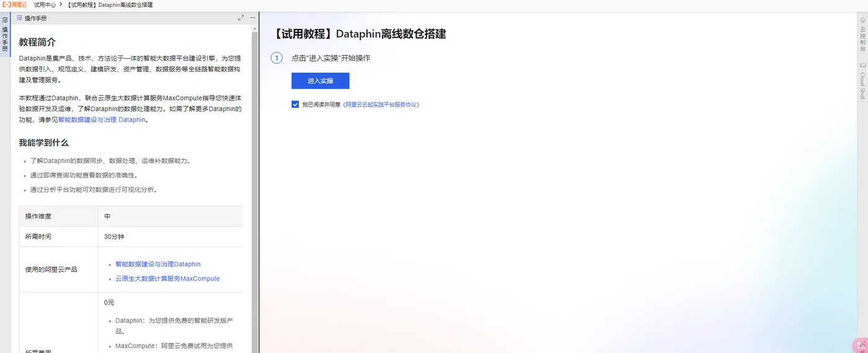Click the pink assistant icon in the bottom-right corner

click(861, 346)
